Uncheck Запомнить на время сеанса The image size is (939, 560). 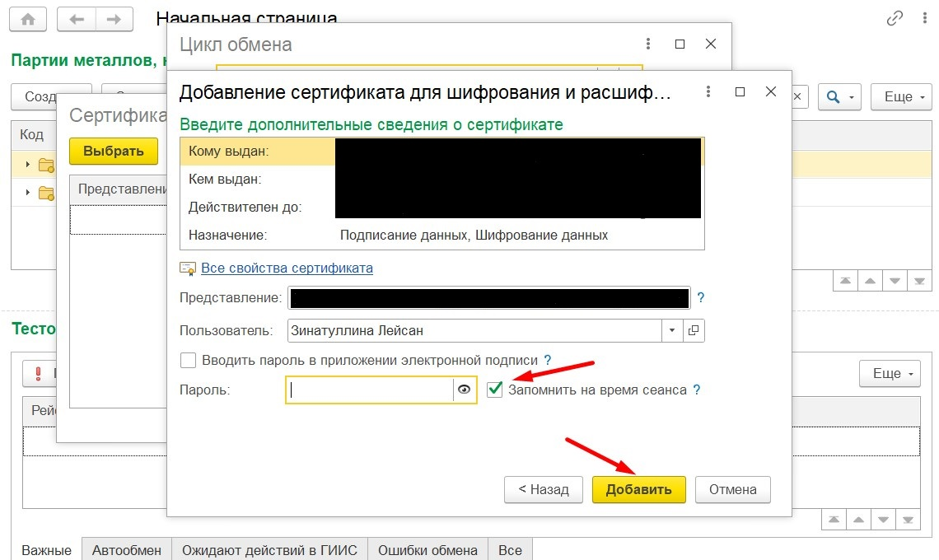point(495,390)
